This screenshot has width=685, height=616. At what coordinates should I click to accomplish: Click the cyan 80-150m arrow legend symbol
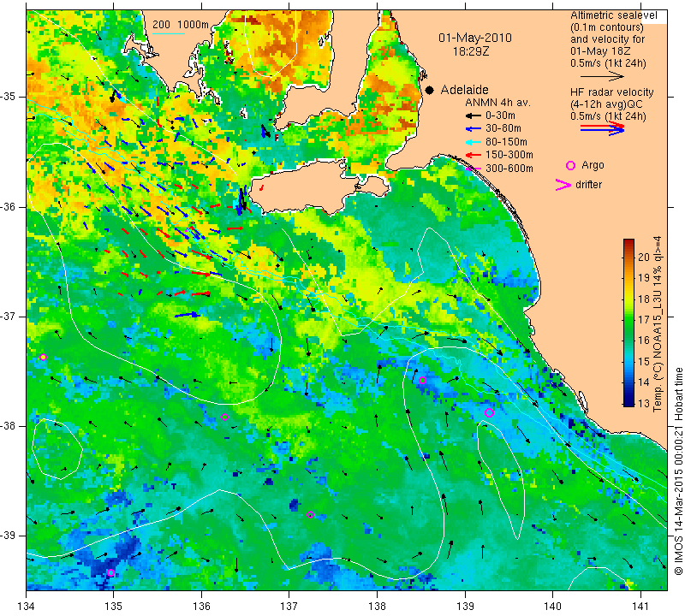[x=474, y=142]
